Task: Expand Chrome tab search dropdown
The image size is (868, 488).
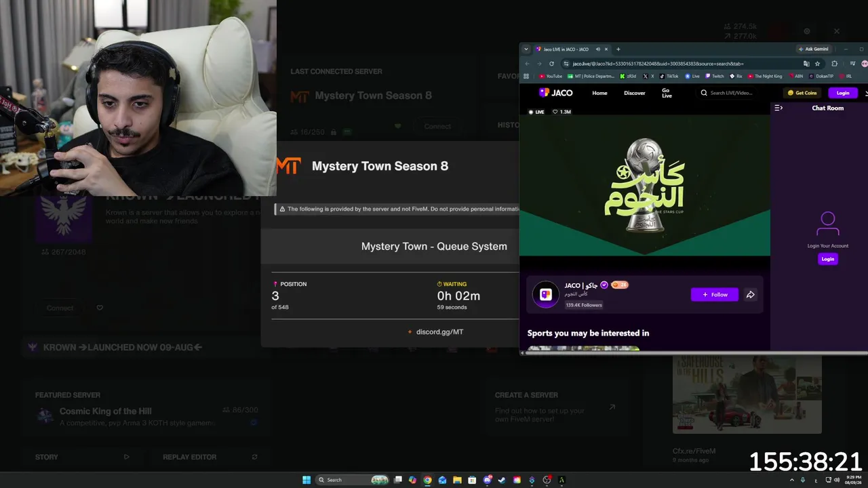Action: [x=526, y=49]
